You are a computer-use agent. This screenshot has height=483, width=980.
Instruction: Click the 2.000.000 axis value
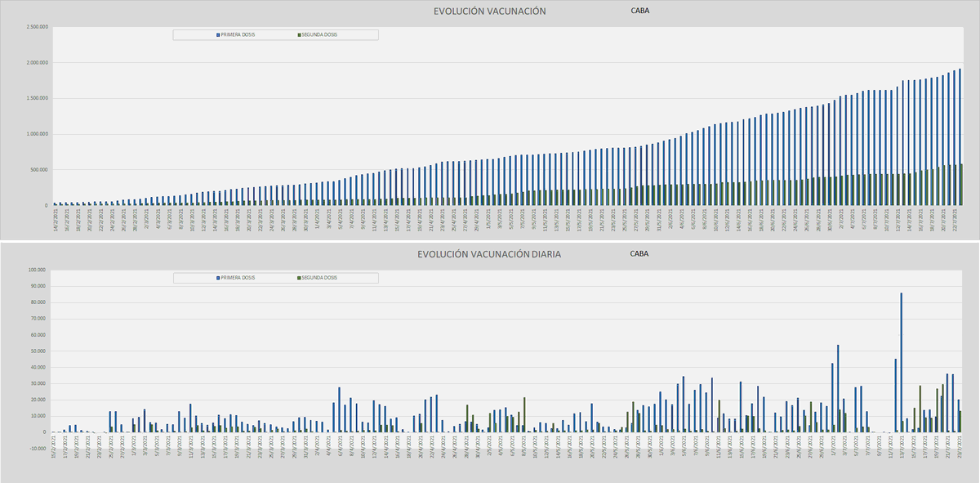point(38,63)
